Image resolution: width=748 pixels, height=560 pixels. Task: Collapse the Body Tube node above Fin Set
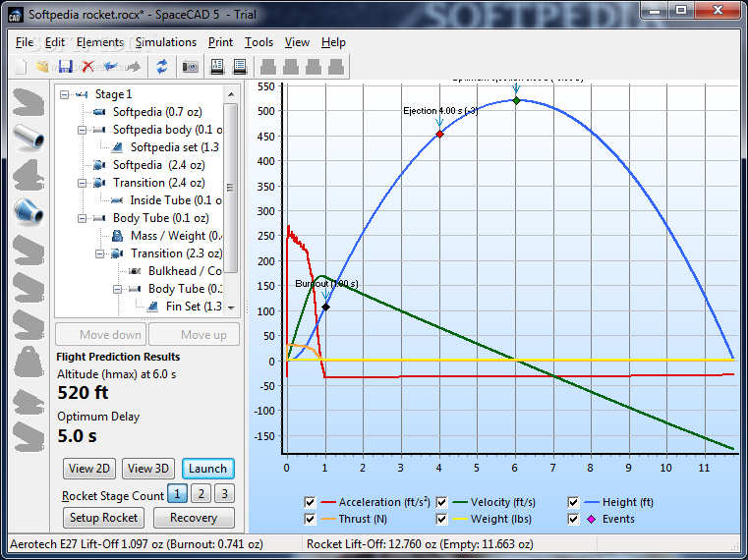coord(117,289)
